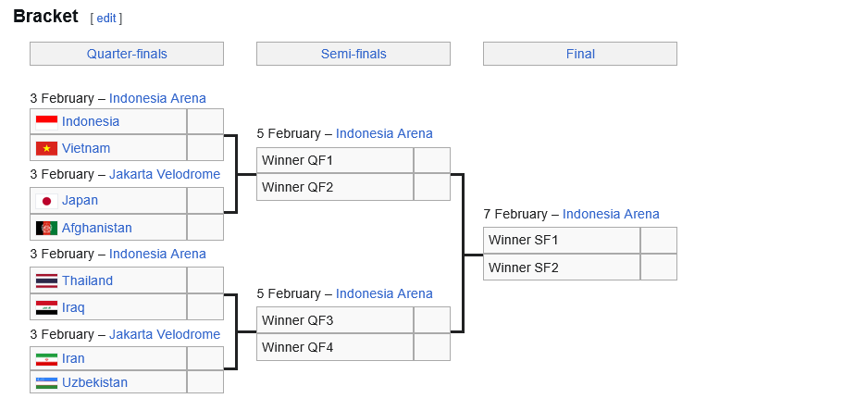The height and width of the screenshot is (411, 868).
Task: Open the Indonesia team link
Action: point(91,121)
